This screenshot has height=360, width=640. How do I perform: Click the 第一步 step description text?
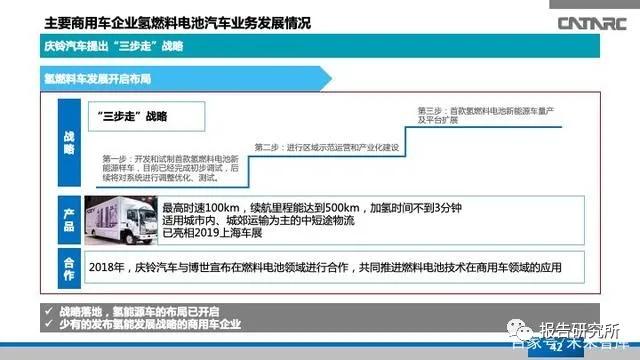tap(170, 168)
